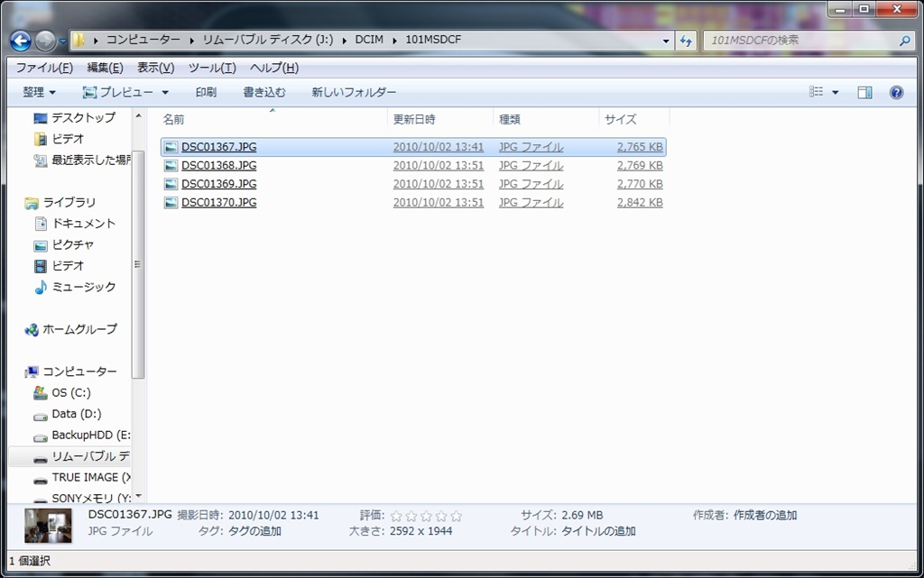Select the file DSC01367.JPG
Screen dimensions: 924x578
pos(218,147)
